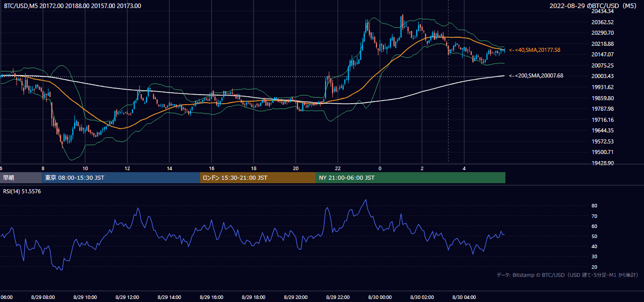The height and width of the screenshot is (302, 644).
Task: Click the 8/29 16:00 time axis label
Action: (211, 297)
